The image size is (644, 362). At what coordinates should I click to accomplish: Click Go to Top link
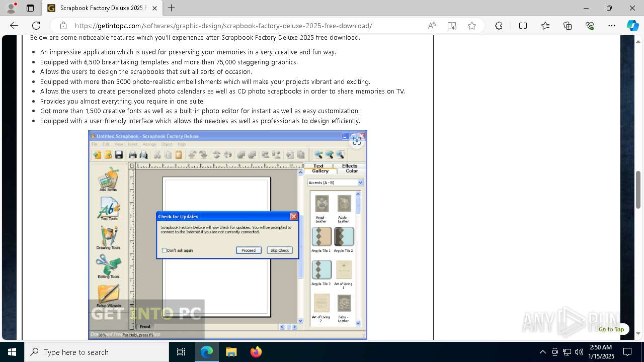coord(611,329)
